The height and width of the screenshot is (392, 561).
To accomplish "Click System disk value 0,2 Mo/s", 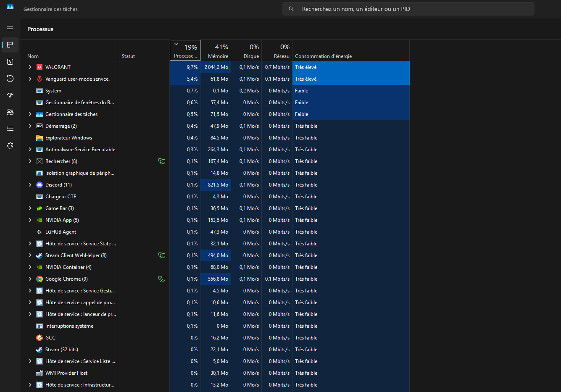I will 249,91.
